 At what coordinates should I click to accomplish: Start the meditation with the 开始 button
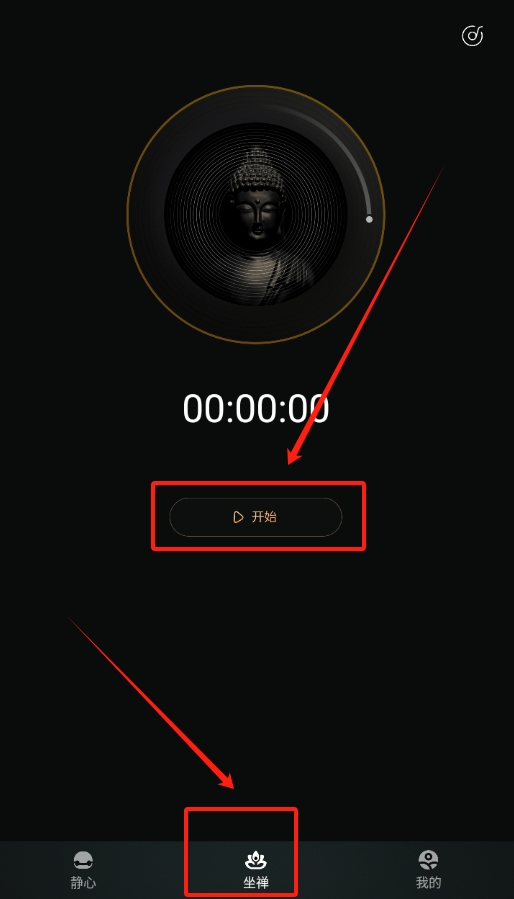click(x=256, y=517)
